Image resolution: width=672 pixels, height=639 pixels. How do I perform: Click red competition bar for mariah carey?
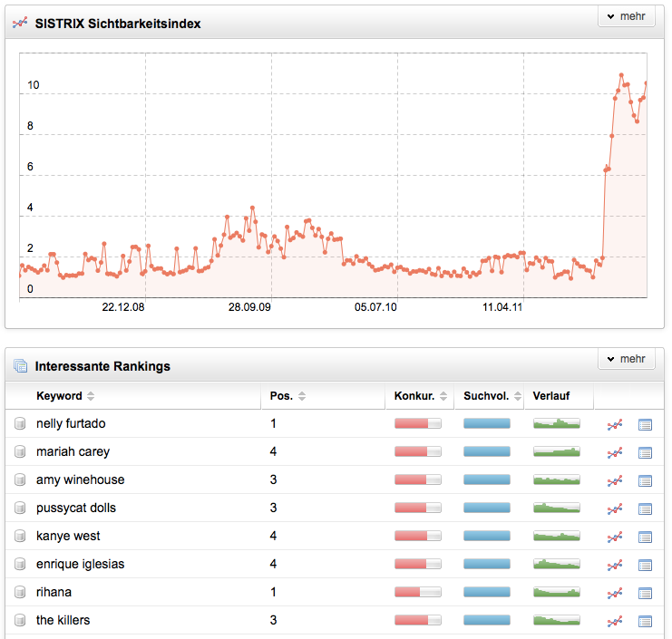417,451
